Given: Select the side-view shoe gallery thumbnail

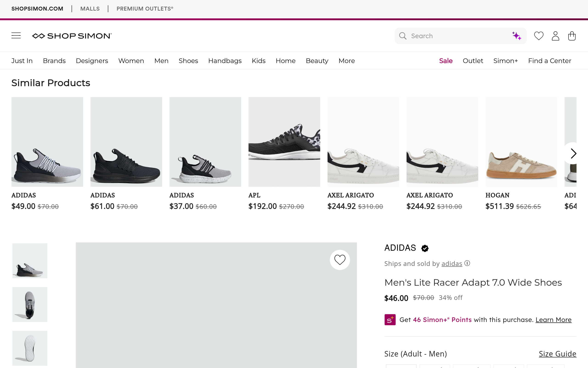Looking at the screenshot, I should pos(30,261).
